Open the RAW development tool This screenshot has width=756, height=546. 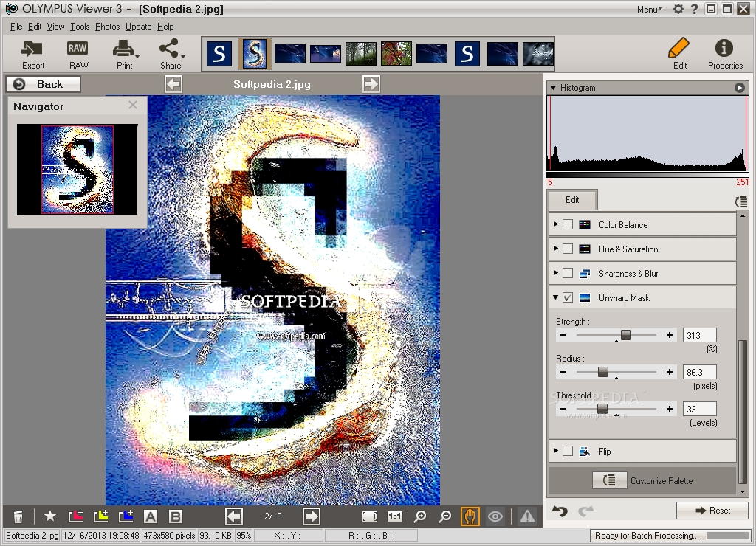[x=78, y=55]
